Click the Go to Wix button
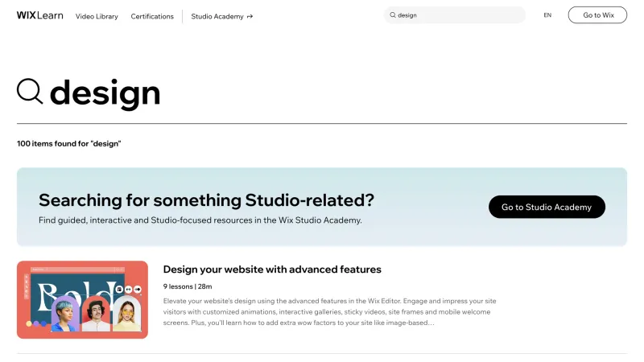644x362 pixels. click(x=597, y=15)
